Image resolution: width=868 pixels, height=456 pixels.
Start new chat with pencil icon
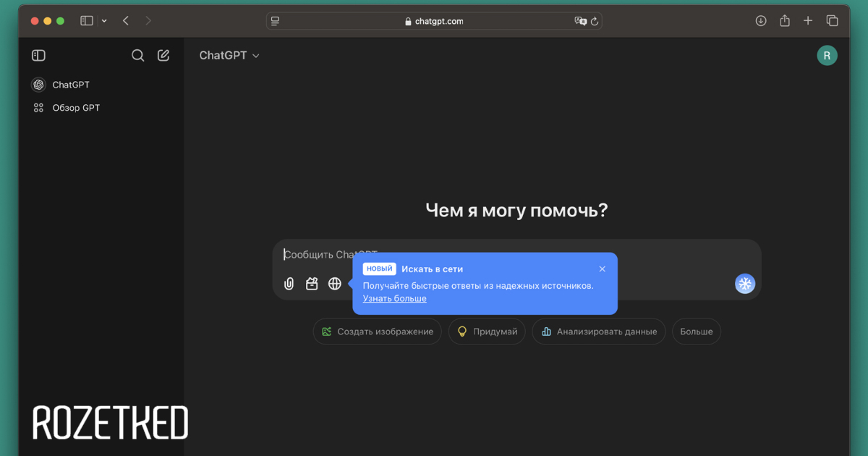163,56
